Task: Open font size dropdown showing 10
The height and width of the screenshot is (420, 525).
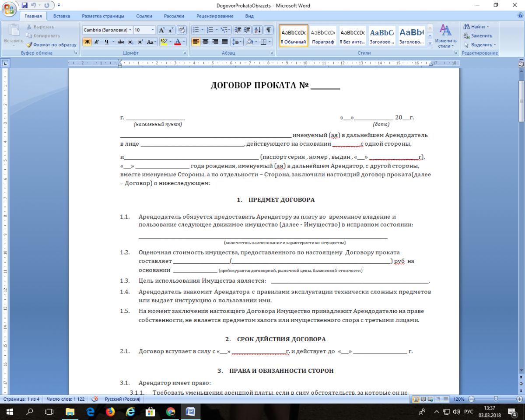Action: point(153,30)
